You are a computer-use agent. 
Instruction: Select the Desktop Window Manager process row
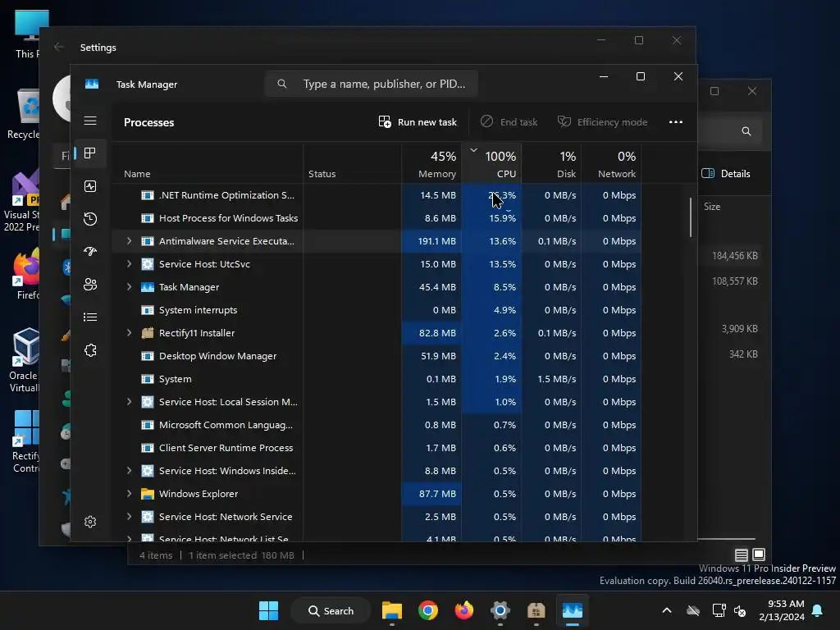click(x=377, y=356)
